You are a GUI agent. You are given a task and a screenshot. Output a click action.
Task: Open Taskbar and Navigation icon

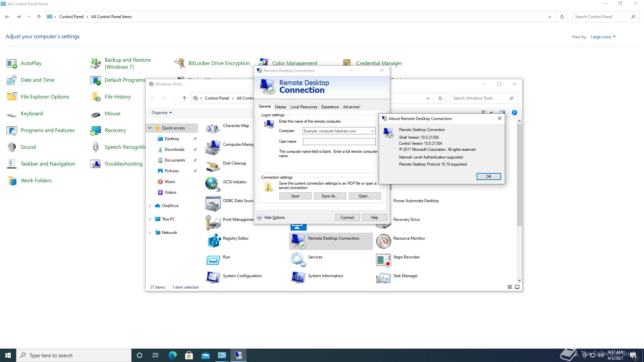[x=12, y=164]
